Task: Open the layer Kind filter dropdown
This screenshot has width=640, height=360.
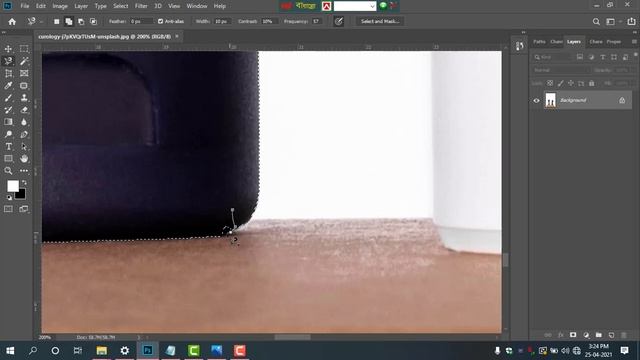Action: coord(551,57)
